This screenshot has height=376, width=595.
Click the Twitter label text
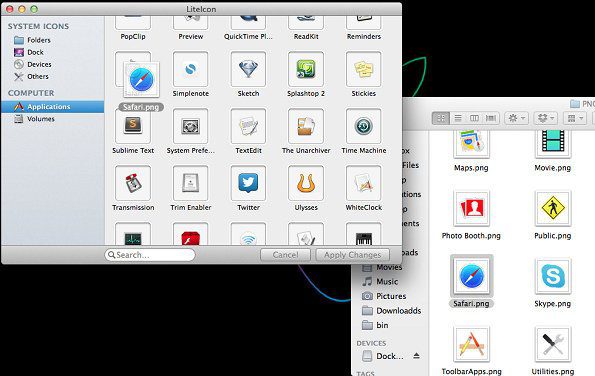tap(248, 208)
